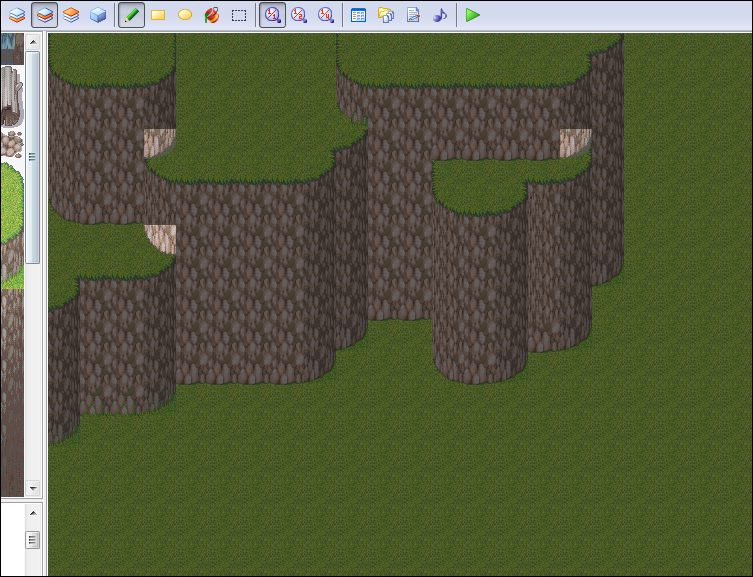Start playtest with green arrow
The image size is (753, 577).
tap(473, 15)
